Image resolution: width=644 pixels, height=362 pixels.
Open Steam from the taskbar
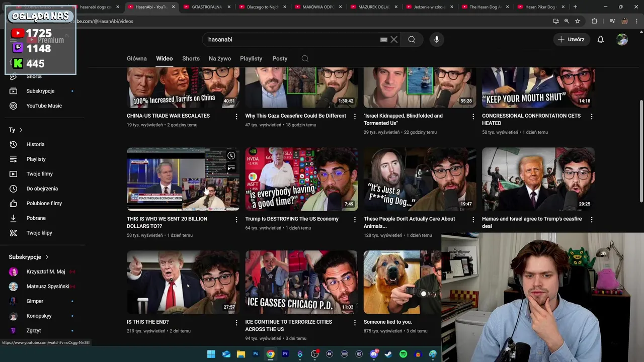pyautogui.click(x=388, y=354)
